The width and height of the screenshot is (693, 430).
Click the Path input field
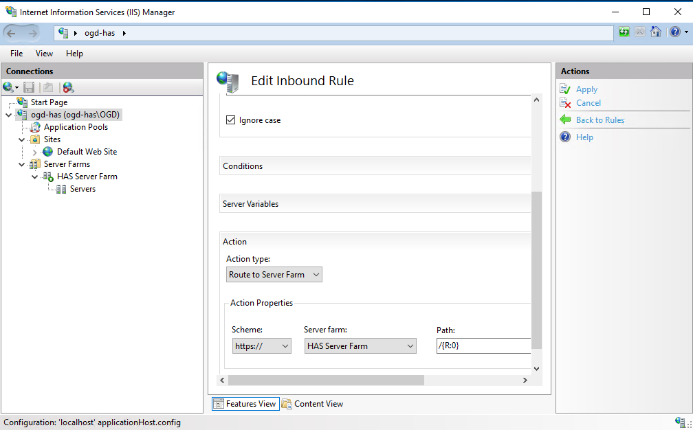click(x=484, y=346)
